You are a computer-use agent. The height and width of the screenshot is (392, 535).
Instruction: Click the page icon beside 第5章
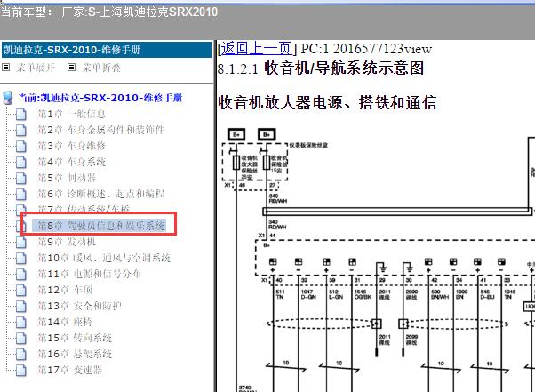20,178
